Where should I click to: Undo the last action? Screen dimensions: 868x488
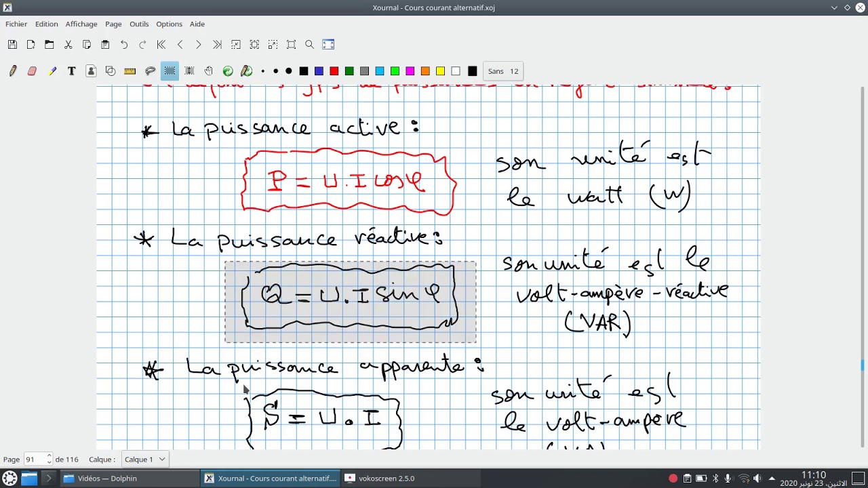(124, 45)
